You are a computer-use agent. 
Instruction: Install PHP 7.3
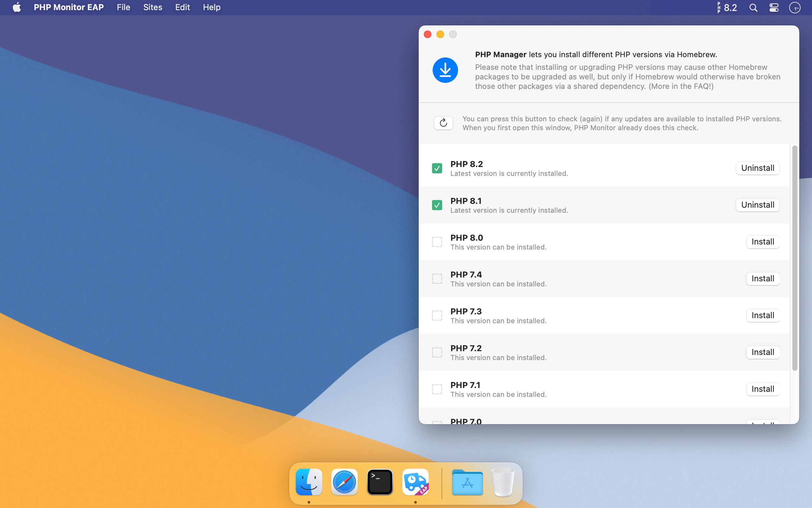pyautogui.click(x=763, y=316)
